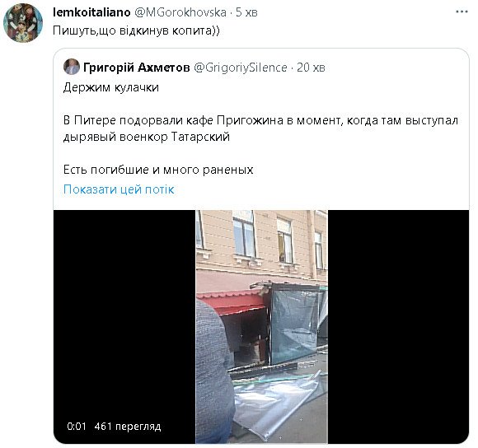Open @MGorokhovska handle link
The image size is (478, 448).
pos(180,12)
